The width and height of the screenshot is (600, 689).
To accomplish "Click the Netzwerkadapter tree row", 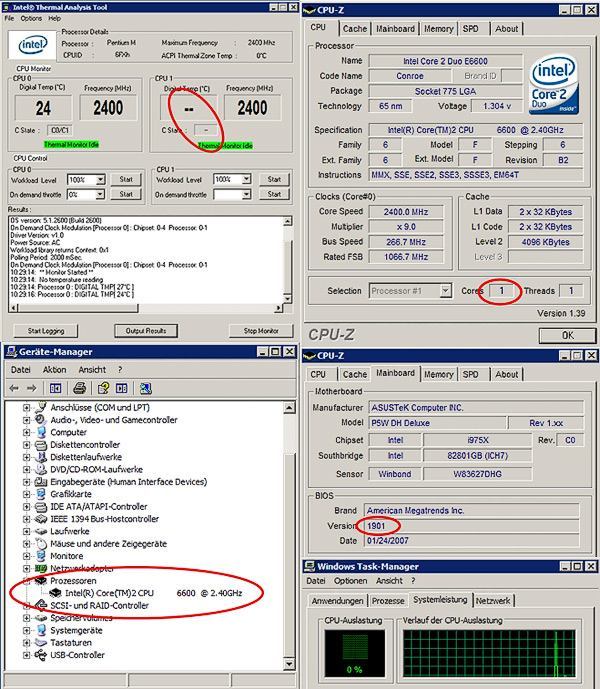I will pyautogui.click(x=82, y=568).
